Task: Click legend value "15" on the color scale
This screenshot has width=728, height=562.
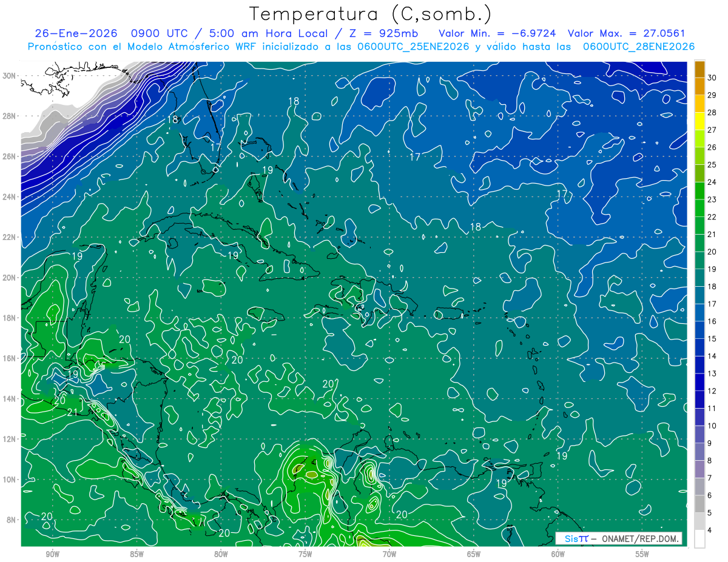Action: 712,339
